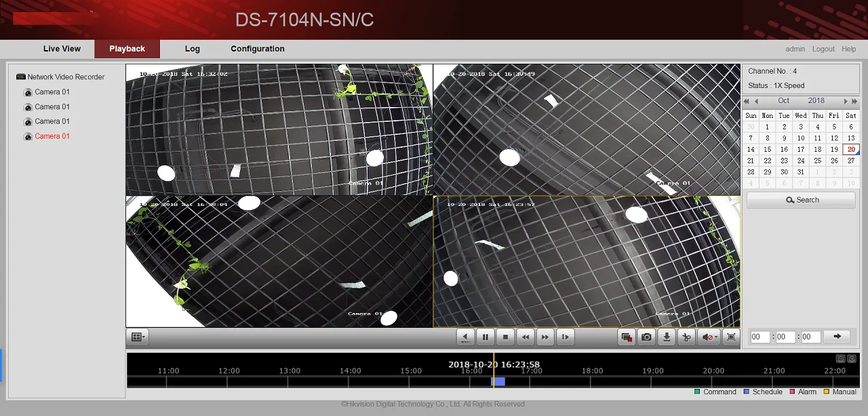Go to the Configuration tab
This screenshot has height=416, width=868.
coord(258,49)
